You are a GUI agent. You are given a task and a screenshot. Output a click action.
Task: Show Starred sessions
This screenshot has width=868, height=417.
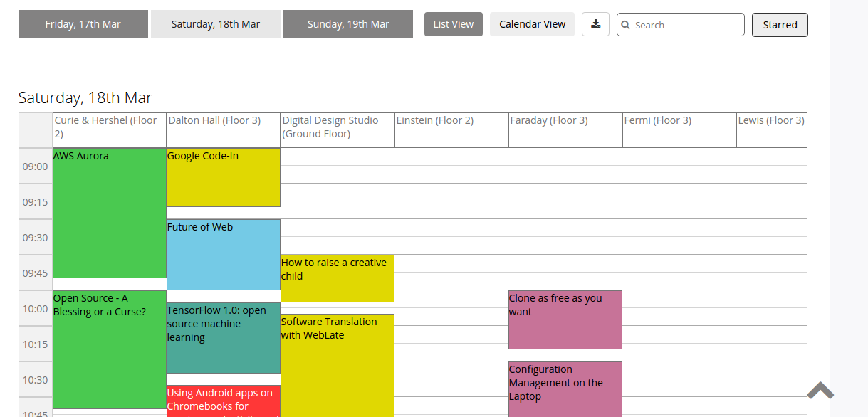pos(780,25)
